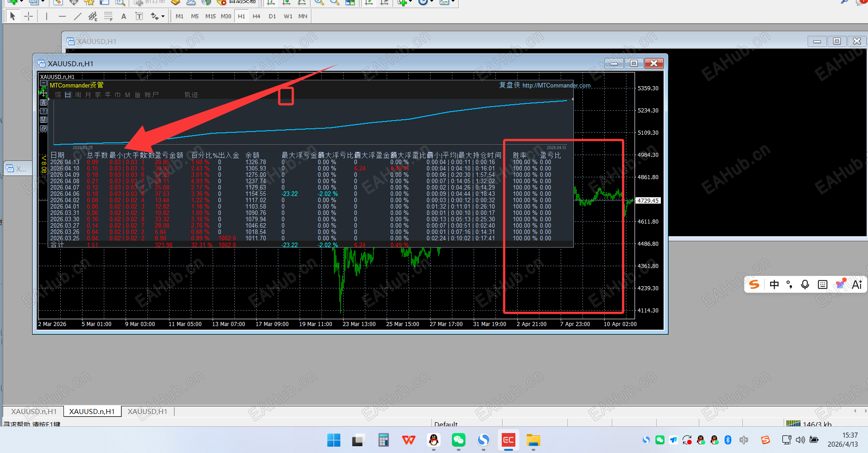Click the 余额 column header

click(252, 155)
